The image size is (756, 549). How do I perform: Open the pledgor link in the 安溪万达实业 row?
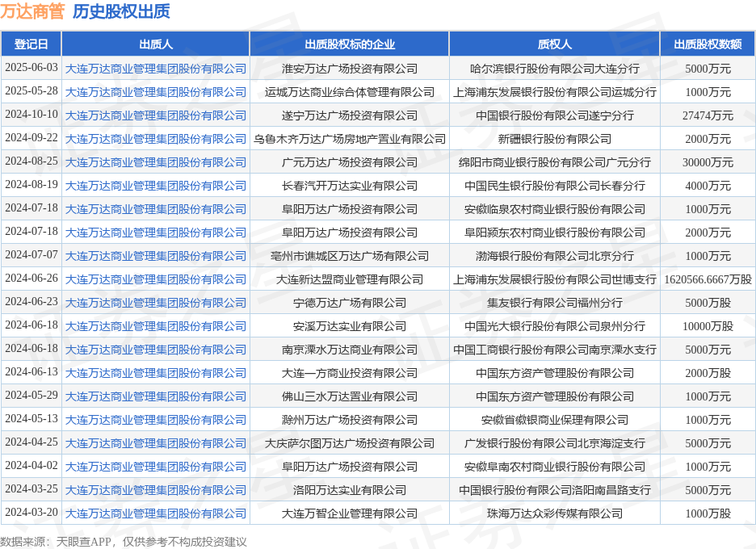click(156, 326)
